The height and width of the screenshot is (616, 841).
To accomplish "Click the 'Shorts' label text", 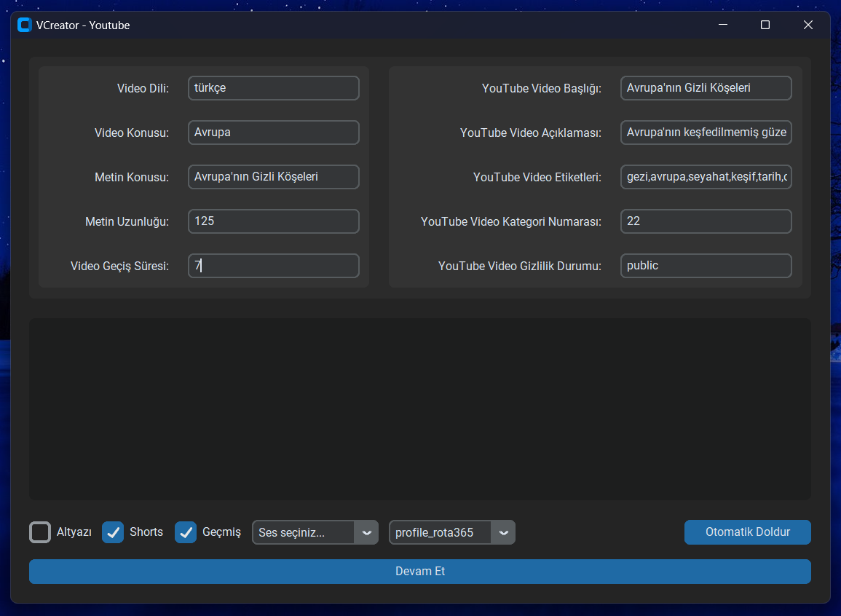I will [x=146, y=532].
